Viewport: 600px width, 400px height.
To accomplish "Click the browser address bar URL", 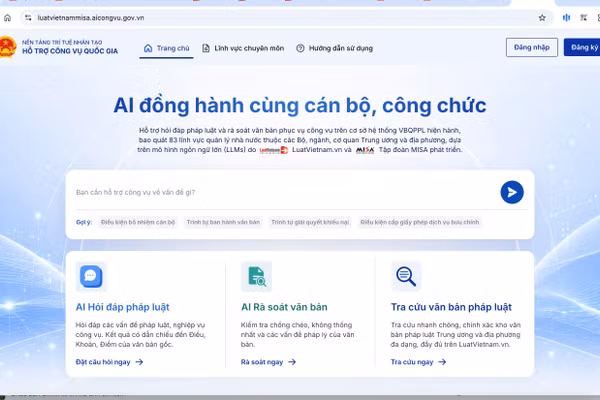I will point(91,18).
